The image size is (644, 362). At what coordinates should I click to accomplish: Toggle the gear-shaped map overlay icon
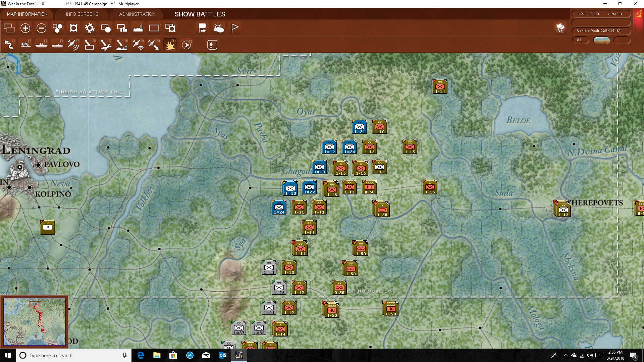[x=90, y=28]
